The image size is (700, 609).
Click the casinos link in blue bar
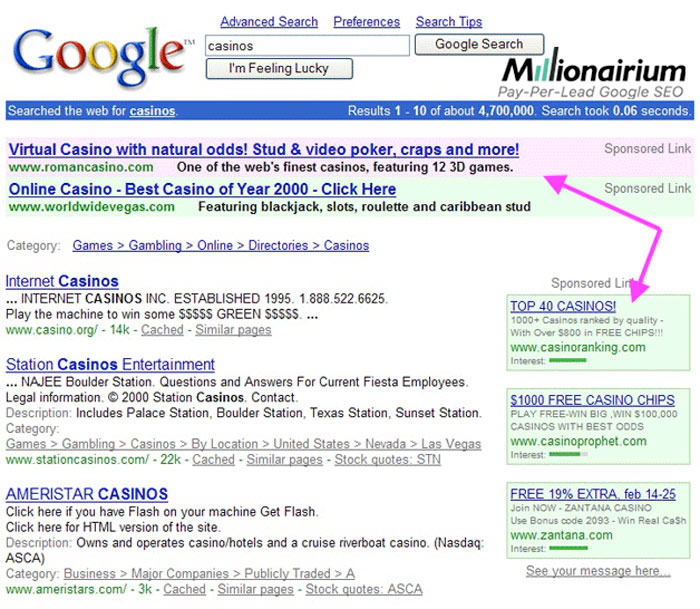coord(152,111)
